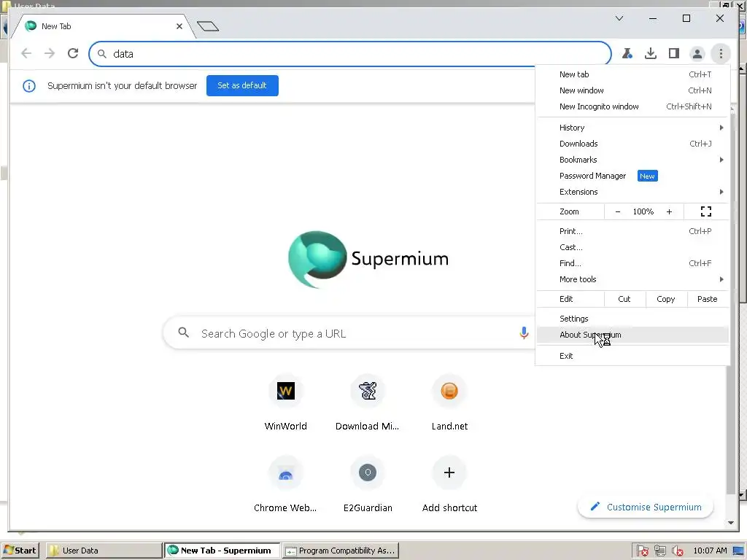Click the page vertical scrollbar
Viewport: 747px width, 560px height.
click(731, 315)
